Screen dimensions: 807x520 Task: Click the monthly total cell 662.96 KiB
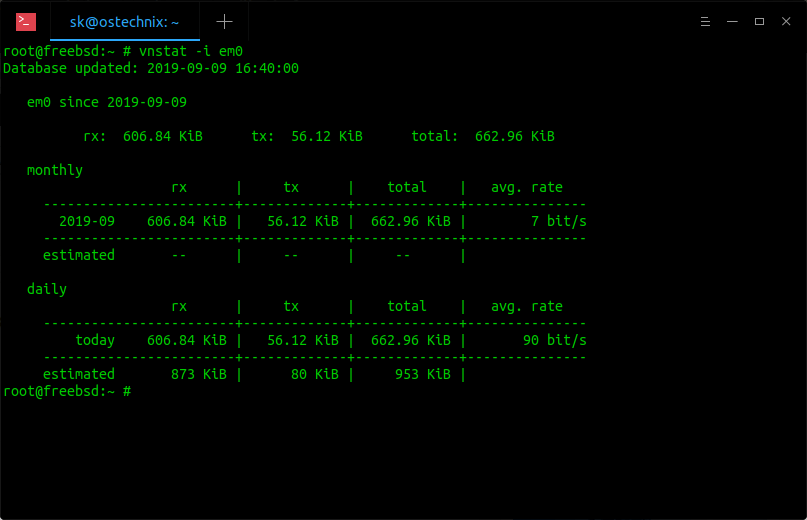(x=411, y=221)
